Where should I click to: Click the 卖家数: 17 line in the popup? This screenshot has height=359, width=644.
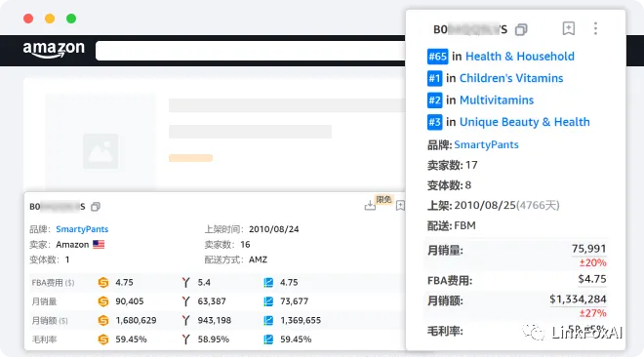(x=452, y=165)
